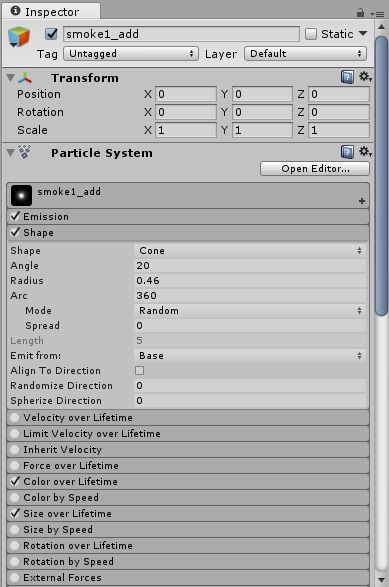Viewport: 389px width, 587px height.
Task: Open the Static dropdown arrow
Action: (x=363, y=34)
